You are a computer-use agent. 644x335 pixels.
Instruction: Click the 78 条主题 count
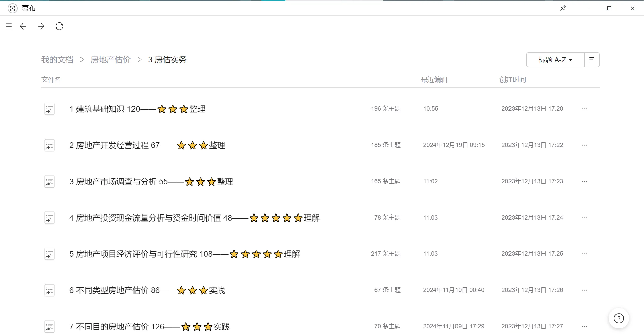(388, 218)
